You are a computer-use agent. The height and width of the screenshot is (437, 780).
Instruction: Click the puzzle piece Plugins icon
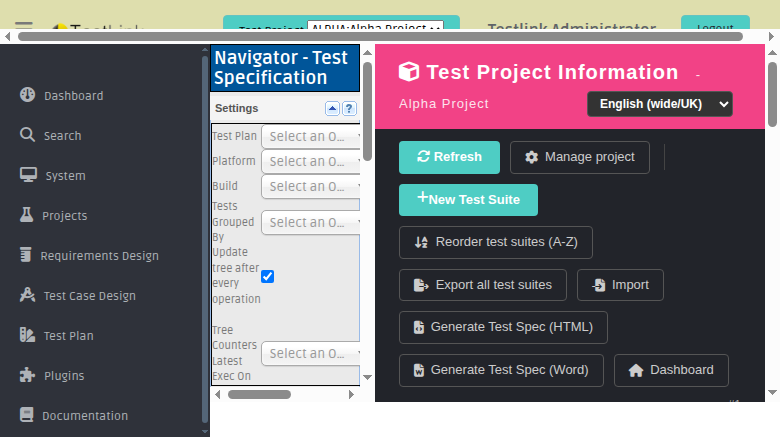click(x=27, y=375)
